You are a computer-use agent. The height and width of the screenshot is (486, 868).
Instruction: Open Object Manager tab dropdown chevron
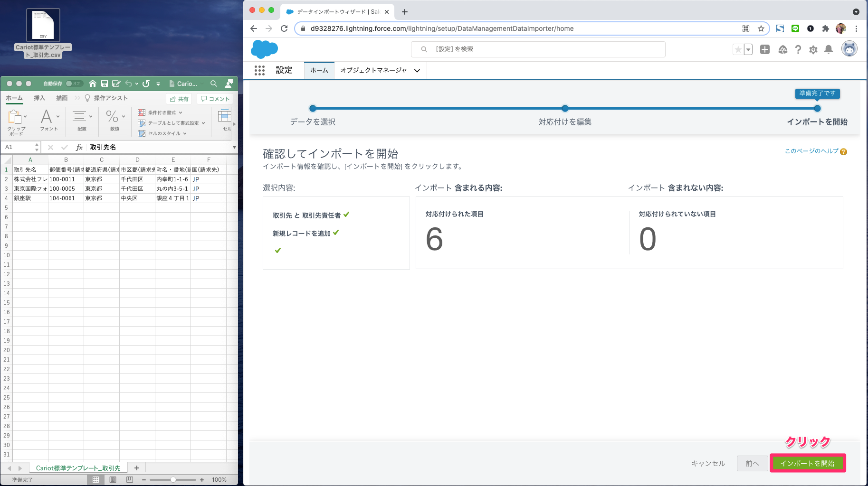pos(417,71)
